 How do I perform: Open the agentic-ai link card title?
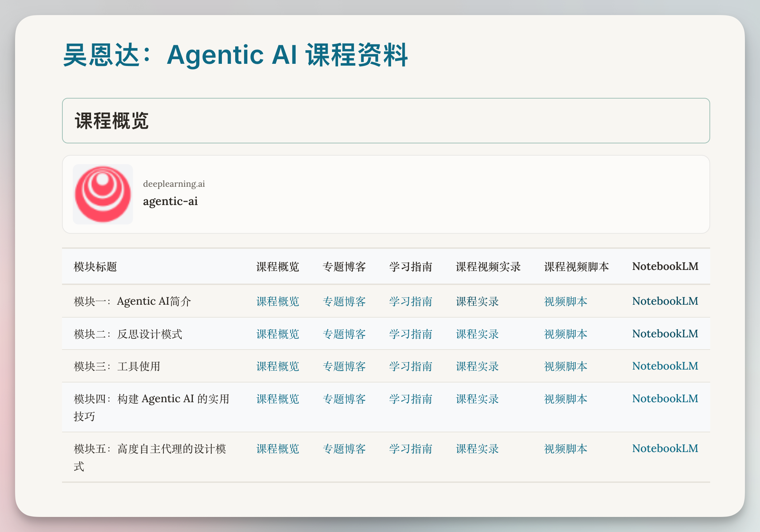(170, 201)
